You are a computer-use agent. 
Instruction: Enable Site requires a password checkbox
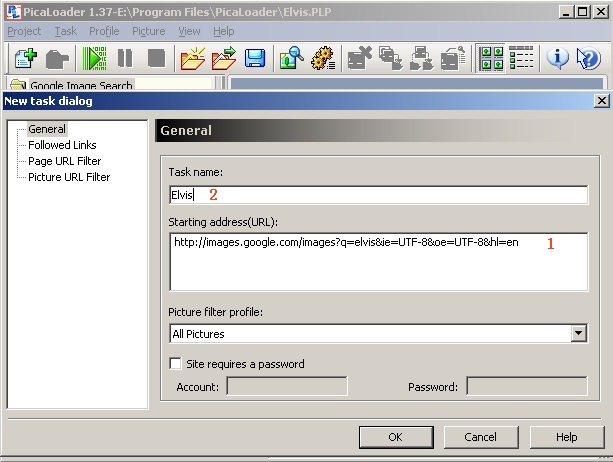pyautogui.click(x=177, y=364)
